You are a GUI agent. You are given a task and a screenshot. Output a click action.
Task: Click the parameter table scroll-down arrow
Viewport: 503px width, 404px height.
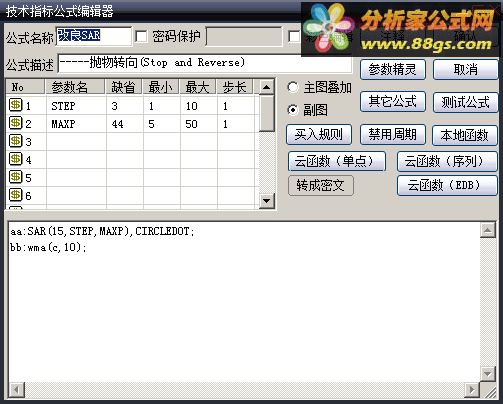[266, 201]
